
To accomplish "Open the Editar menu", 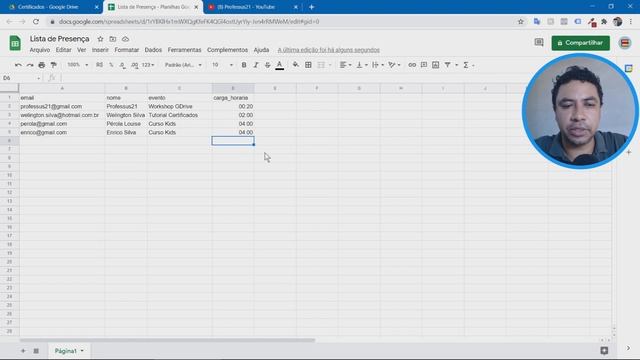I will [x=63, y=50].
